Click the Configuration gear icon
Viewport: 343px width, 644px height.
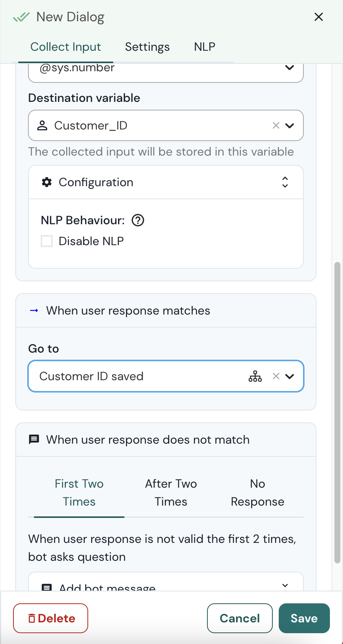(x=47, y=182)
